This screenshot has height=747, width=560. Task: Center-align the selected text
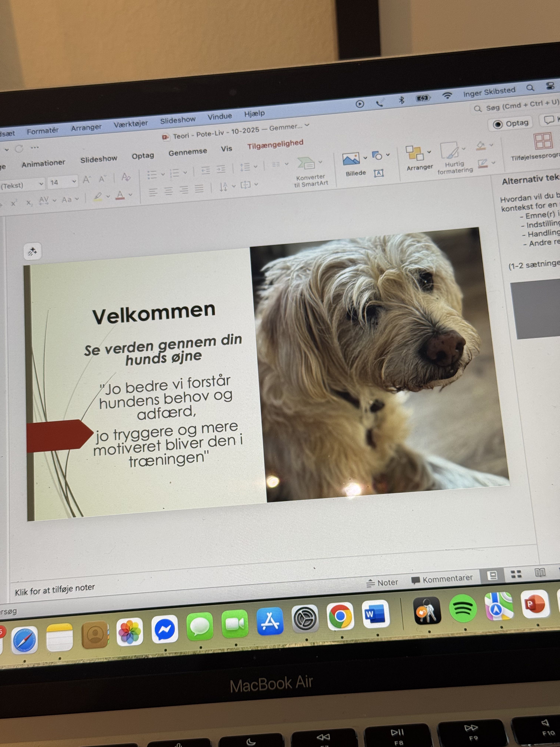click(169, 191)
